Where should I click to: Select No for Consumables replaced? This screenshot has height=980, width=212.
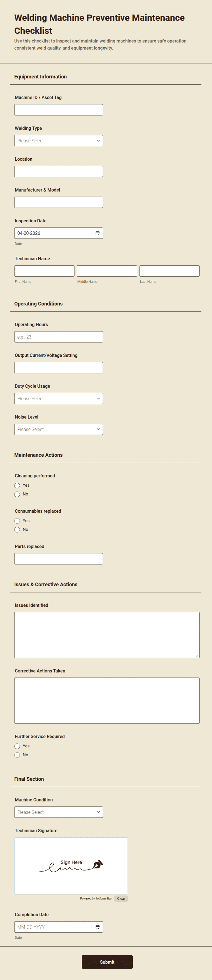pos(17,530)
